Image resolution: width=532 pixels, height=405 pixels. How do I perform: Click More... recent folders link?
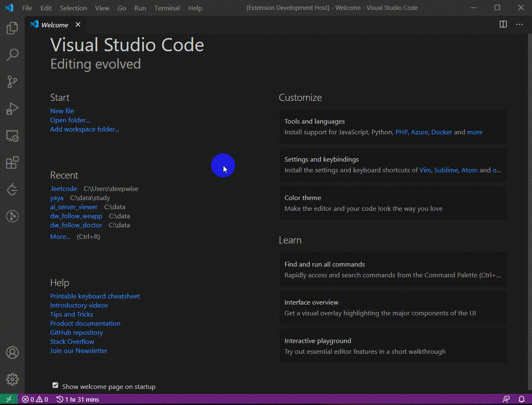coord(60,236)
